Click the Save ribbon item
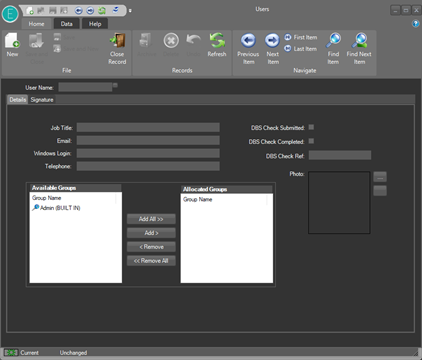 64,37
